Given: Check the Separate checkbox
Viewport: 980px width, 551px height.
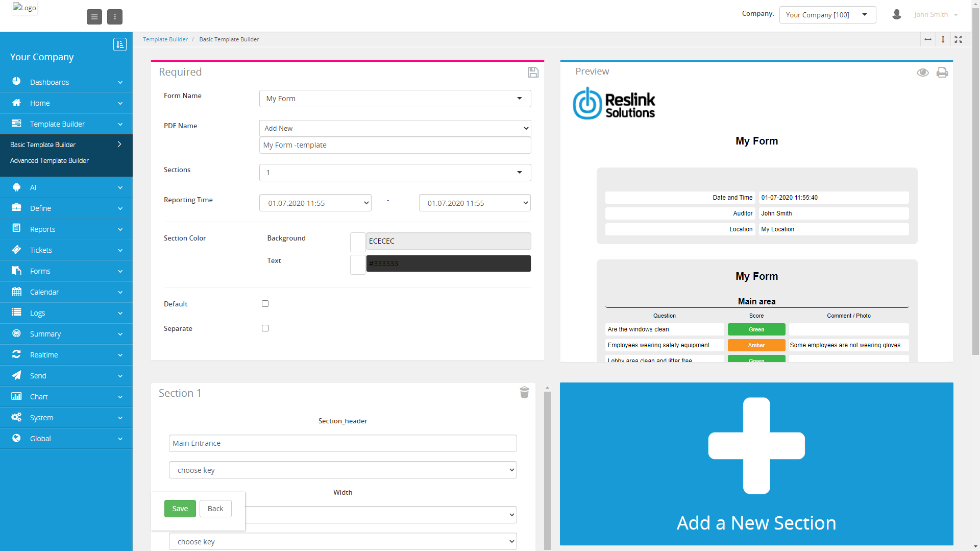Looking at the screenshot, I should (265, 328).
